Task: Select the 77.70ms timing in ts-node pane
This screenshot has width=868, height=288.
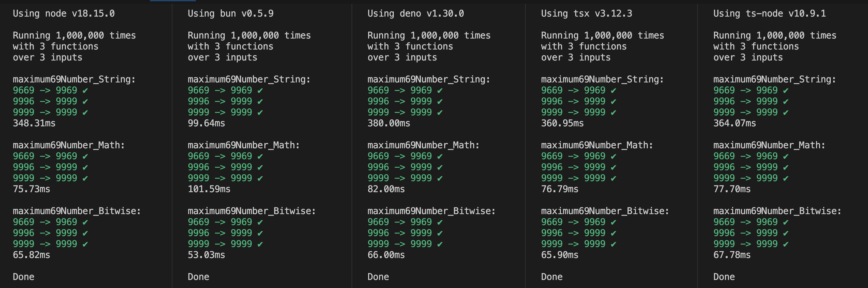Action: point(732,189)
